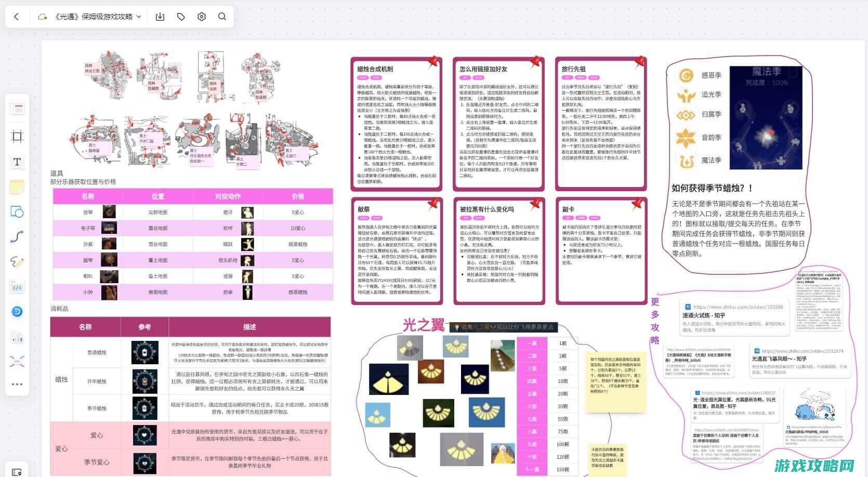Viewport: 868px width, 477px height.
Task: Click the 位置 header in the instrument table
Action: [x=158, y=196]
